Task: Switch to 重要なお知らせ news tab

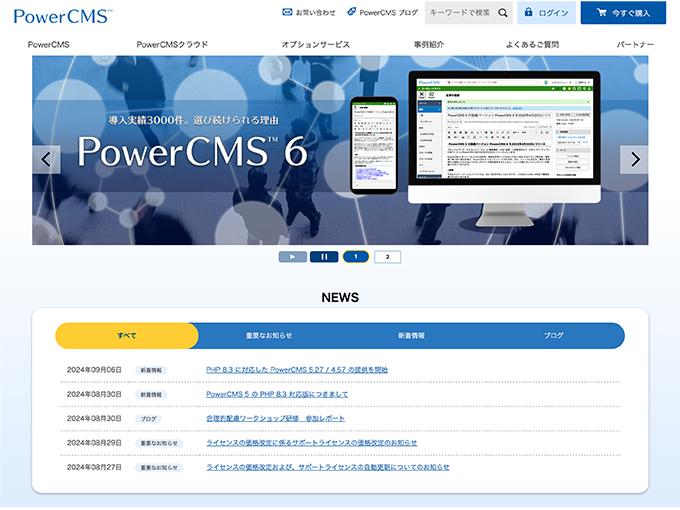Action: tap(269, 335)
